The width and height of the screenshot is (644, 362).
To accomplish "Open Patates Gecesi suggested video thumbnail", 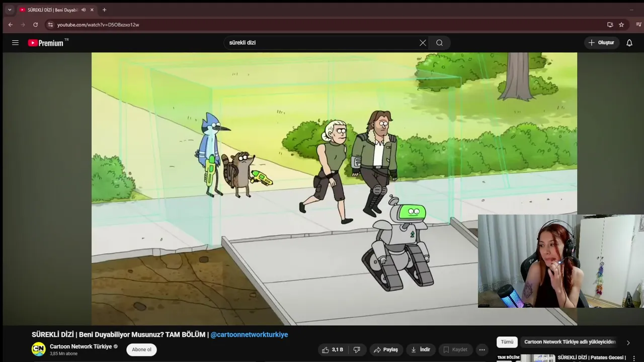I will tap(526, 358).
